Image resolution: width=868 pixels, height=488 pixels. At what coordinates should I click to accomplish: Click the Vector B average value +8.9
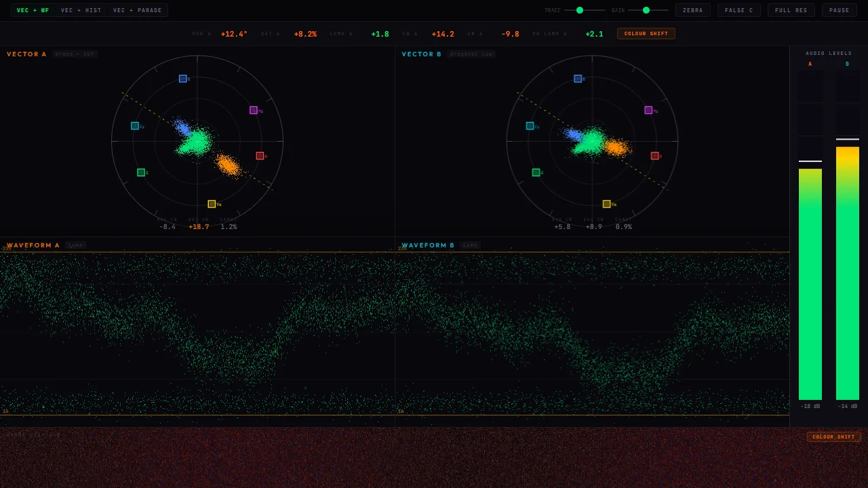point(594,227)
